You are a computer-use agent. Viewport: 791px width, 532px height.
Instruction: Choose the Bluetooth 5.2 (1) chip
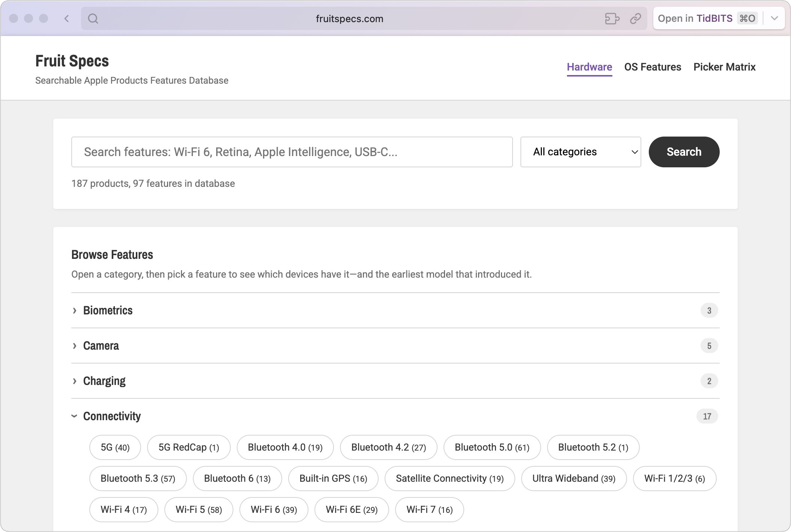point(593,448)
